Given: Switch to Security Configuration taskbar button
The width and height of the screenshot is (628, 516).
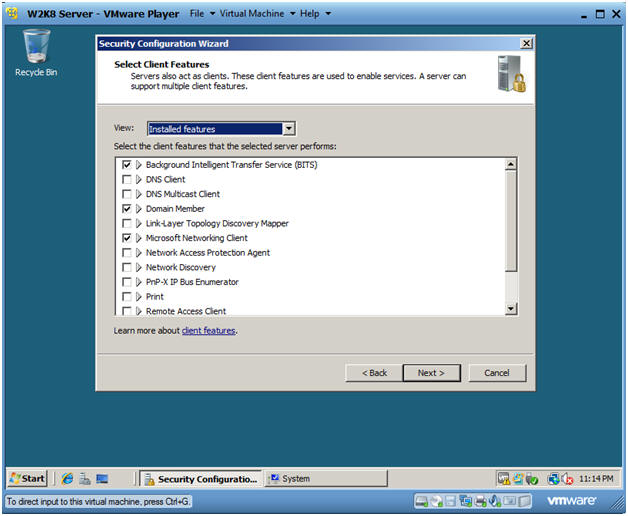Looking at the screenshot, I should point(200,479).
